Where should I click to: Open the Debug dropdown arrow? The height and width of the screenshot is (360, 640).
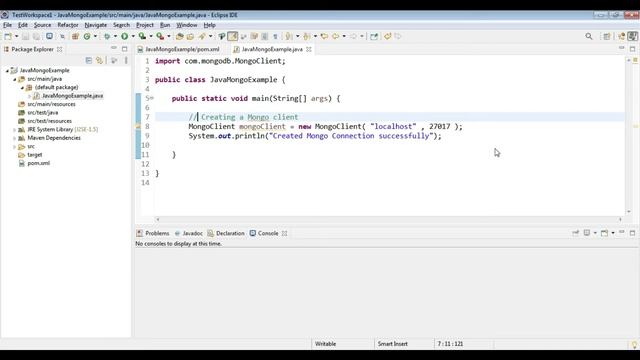115,36
